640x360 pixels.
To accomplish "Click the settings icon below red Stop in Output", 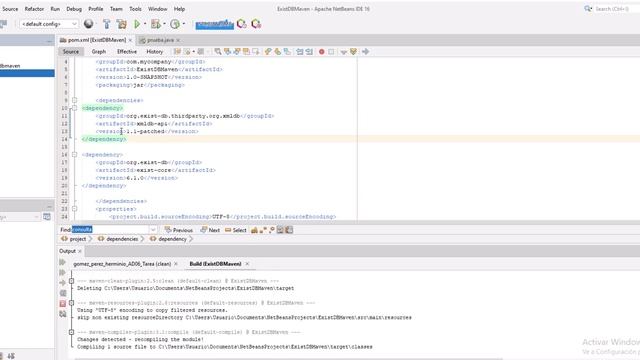I will (62, 314).
